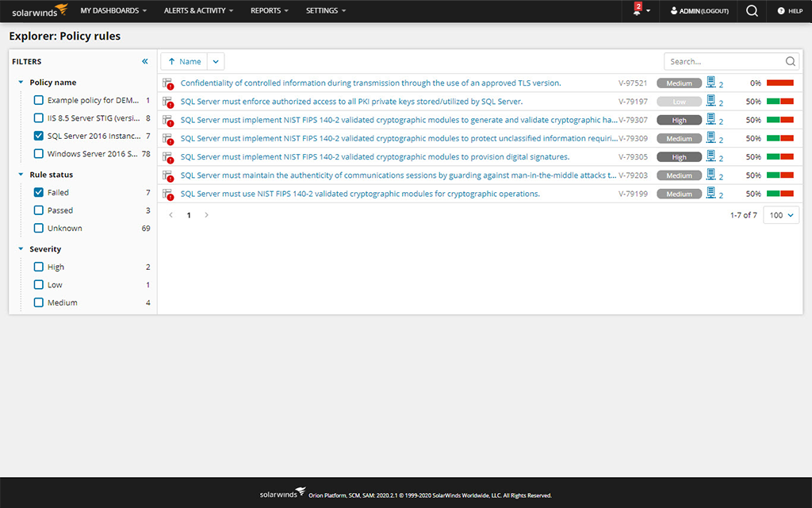Open the sort options dropdown next to Name

tap(215, 60)
